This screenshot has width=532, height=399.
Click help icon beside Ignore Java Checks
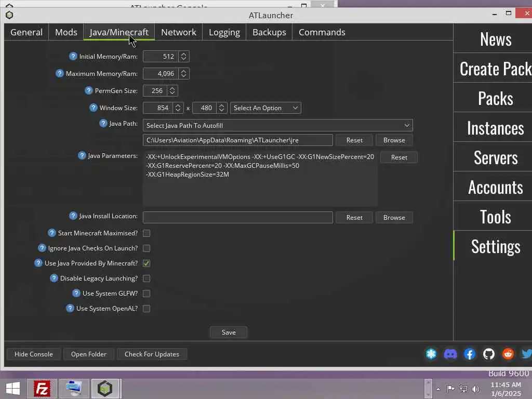[x=42, y=248]
